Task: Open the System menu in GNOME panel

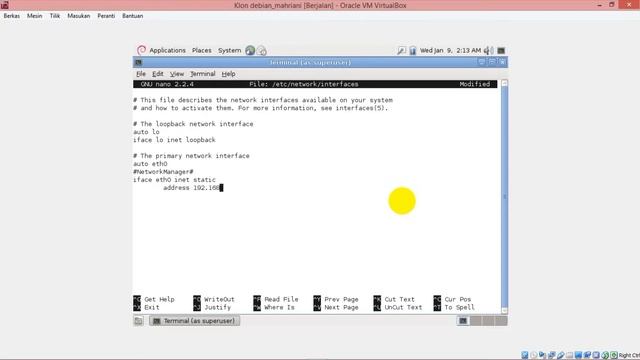Action: 229,50
